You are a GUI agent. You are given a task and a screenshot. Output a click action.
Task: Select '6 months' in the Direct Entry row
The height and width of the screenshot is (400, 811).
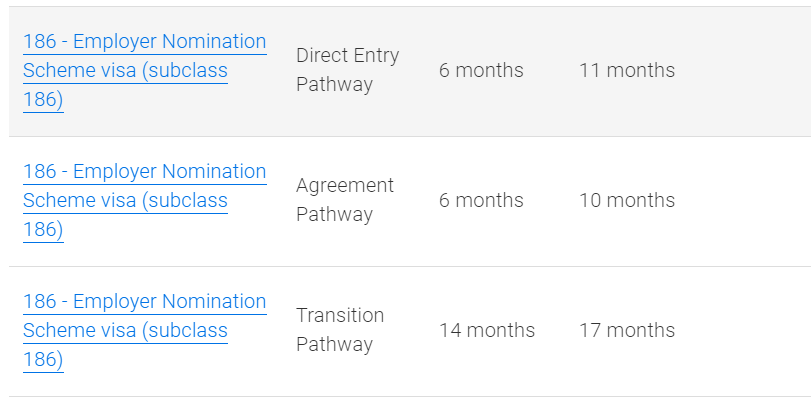pyautogui.click(x=481, y=70)
